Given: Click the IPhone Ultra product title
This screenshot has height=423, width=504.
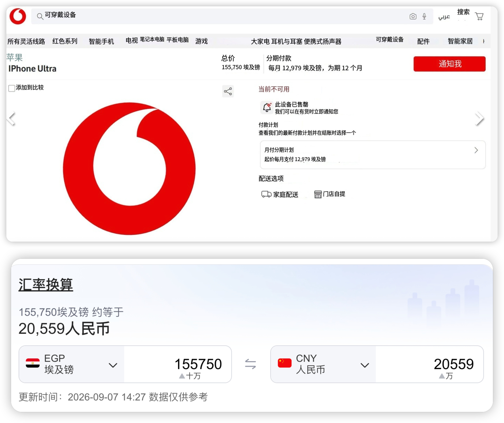Looking at the screenshot, I should pos(32,69).
